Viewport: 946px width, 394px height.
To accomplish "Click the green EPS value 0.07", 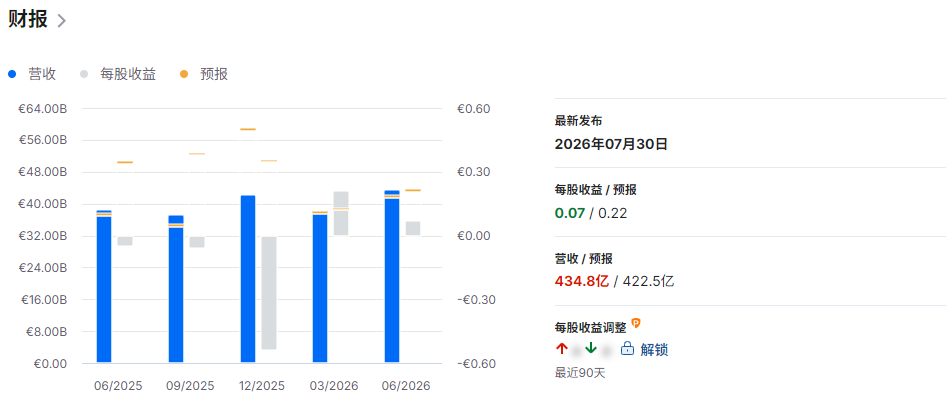I will (x=570, y=213).
